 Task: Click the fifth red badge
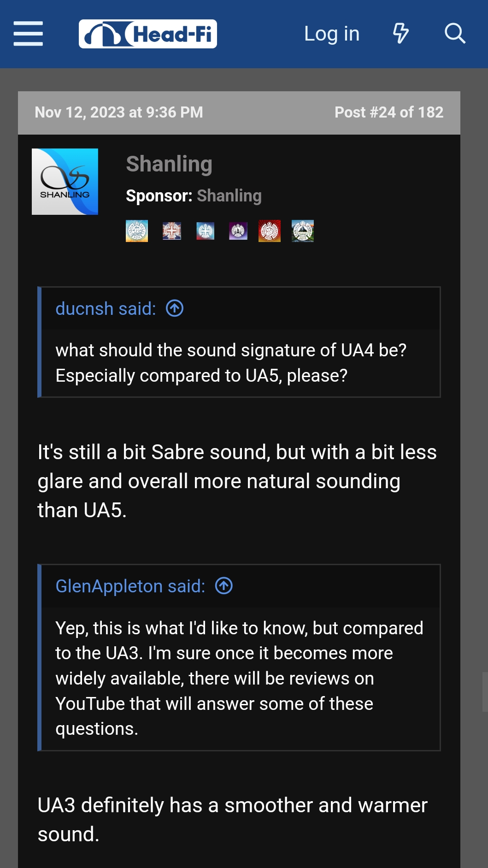pos(270,231)
